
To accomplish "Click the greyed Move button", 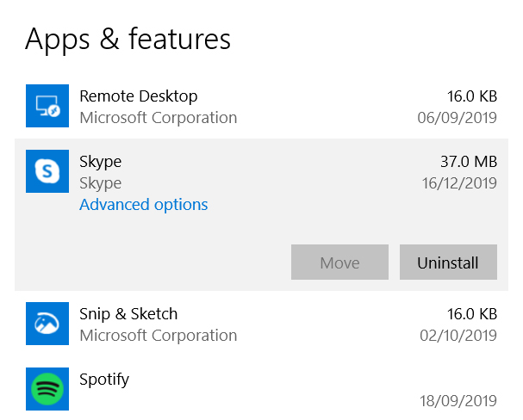I will tap(339, 262).
